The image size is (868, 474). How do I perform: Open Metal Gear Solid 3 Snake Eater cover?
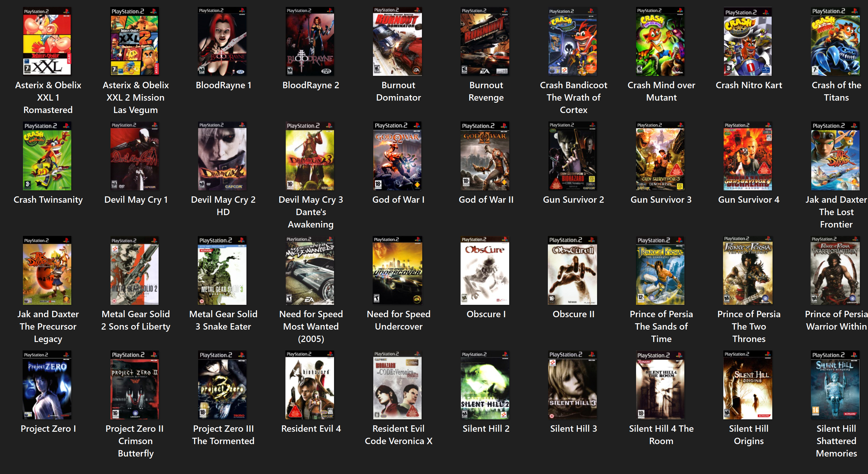coord(222,270)
